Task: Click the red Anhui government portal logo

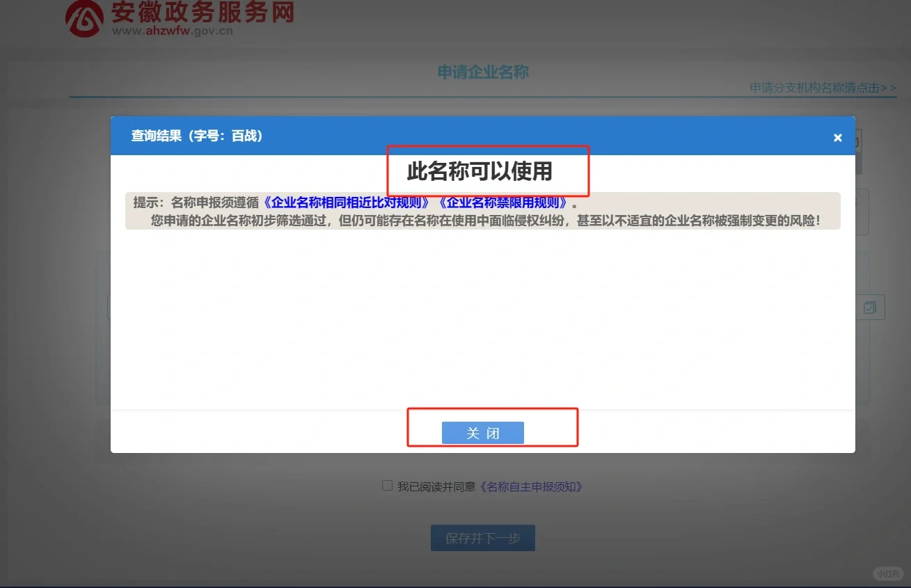Action: (84, 19)
